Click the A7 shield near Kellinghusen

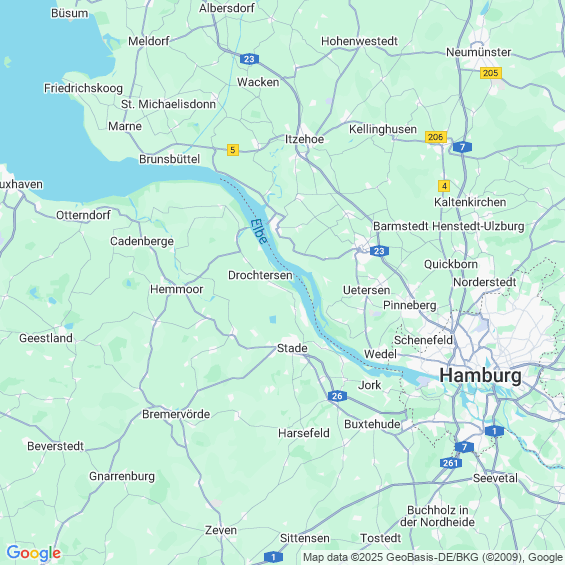pos(462,147)
